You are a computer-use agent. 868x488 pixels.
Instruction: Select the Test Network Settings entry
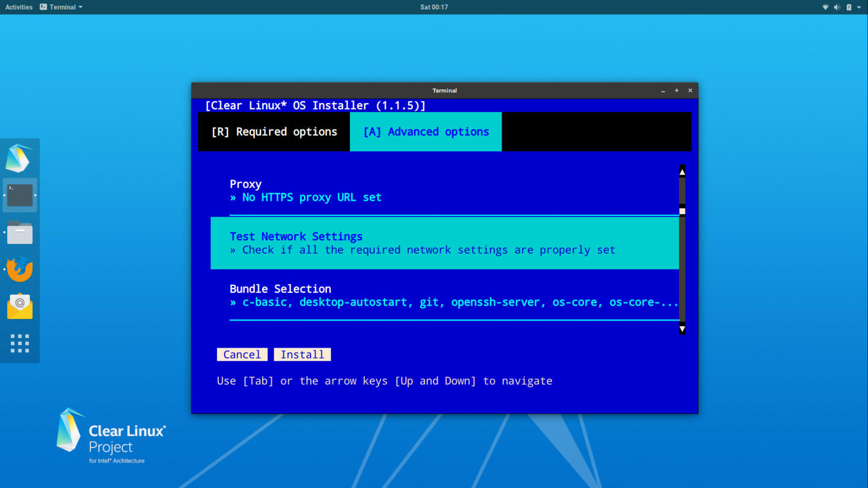point(445,243)
